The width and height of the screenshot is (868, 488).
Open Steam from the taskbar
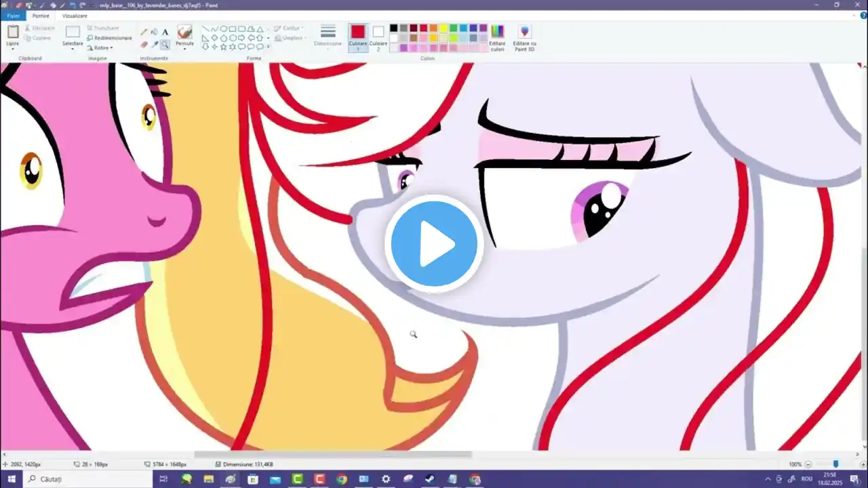tap(430, 479)
